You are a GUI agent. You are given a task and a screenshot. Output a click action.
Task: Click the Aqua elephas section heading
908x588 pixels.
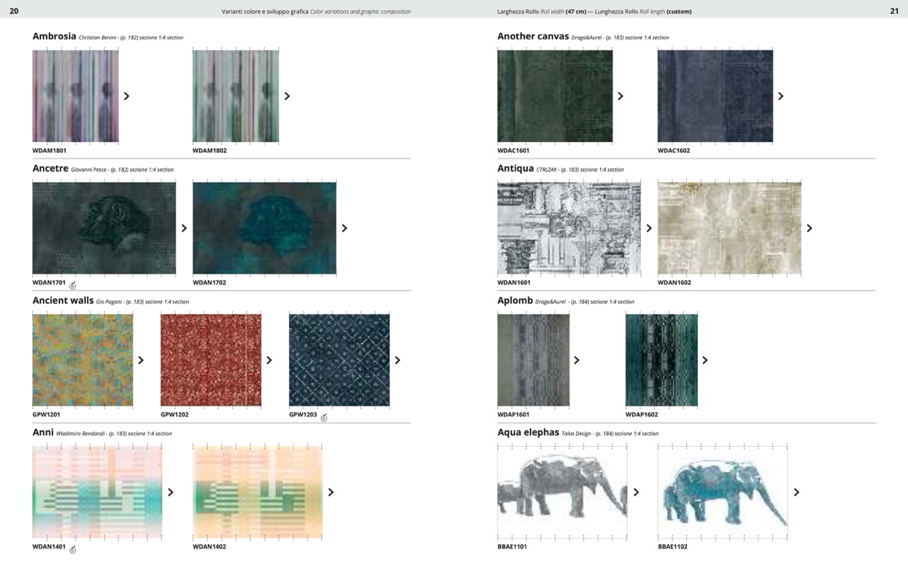pyautogui.click(x=528, y=433)
